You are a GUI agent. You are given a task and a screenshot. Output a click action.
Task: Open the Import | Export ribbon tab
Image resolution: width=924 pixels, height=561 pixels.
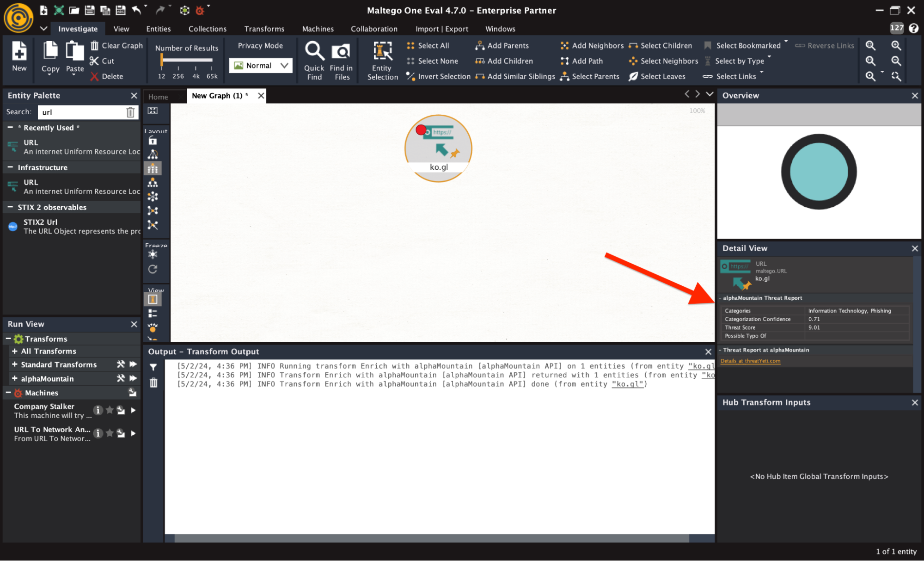pos(442,29)
